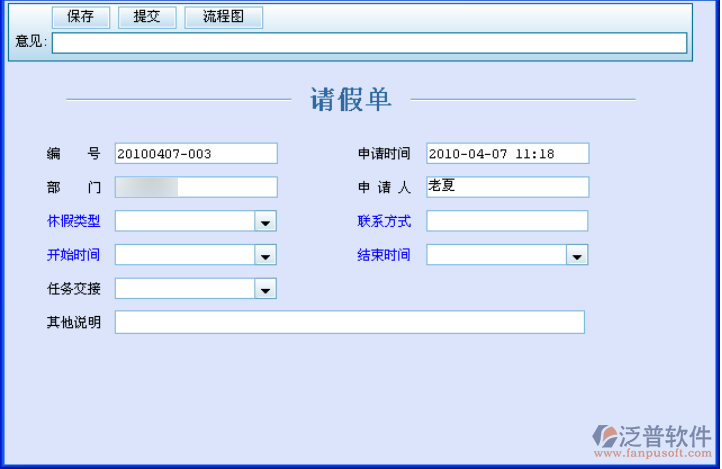The width and height of the screenshot is (722, 469).
Task: Click into the 其他说明 text field
Action: tap(349, 322)
